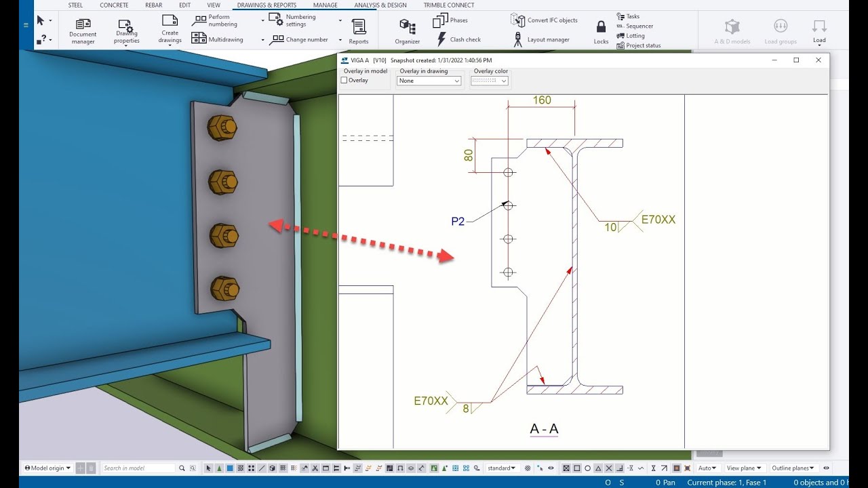Click the hamburger main menu icon
This screenshot has height=488, width=868.
coord(26,25)
